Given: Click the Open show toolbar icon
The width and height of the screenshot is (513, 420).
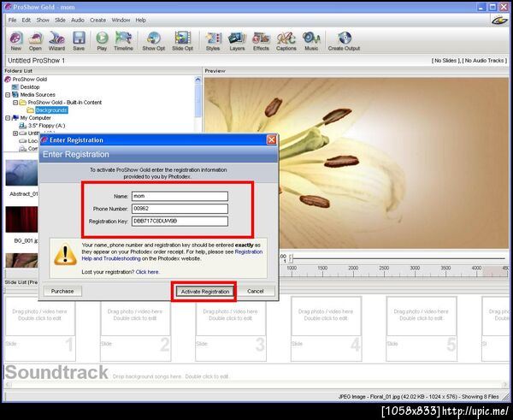Looking at the screenshot, I should click(35, 41).
